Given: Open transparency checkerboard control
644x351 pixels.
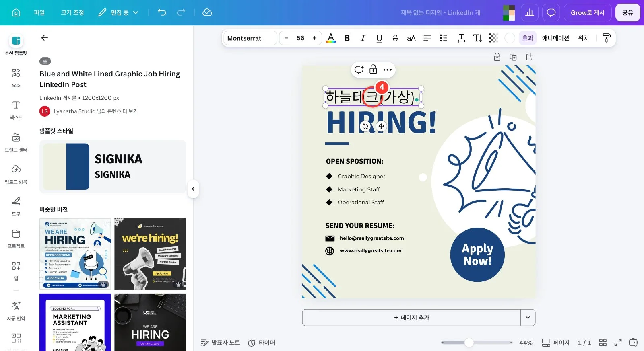Looking at the screenshot, I should (493, 38).
